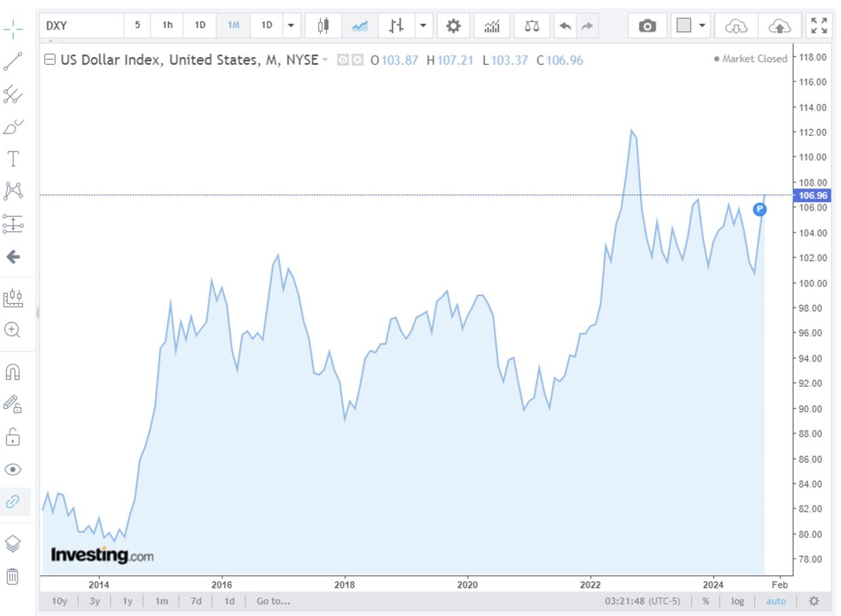Open series settings gear in legend
The width and height of the screenshot is (841, 616).
tap(357, 60)
